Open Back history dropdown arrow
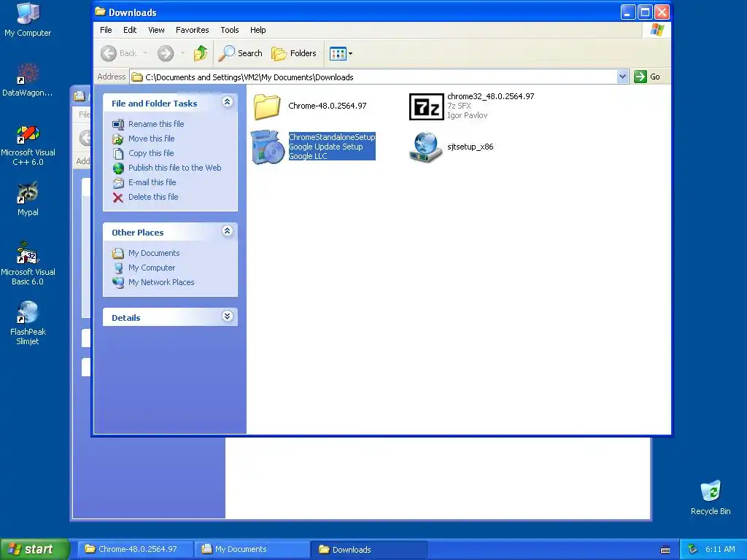Viewport: 747px width, 560px height. tap(145, 53)
